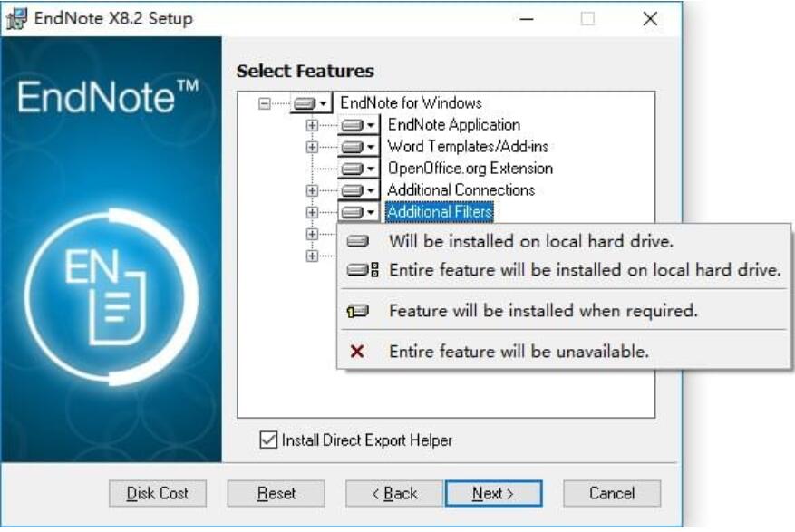Viewport: 795px width, 532px height.
Task: Open Word Templates/Add-ins drive icon dropdown
Action: 371,147
